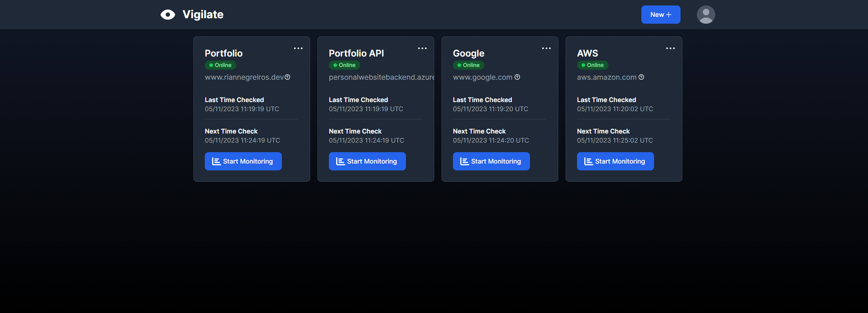Image resolution: width=868 pixels, height=313 pixels.
Task: Open the www.google.com link
Action: (x=483, y=77)
